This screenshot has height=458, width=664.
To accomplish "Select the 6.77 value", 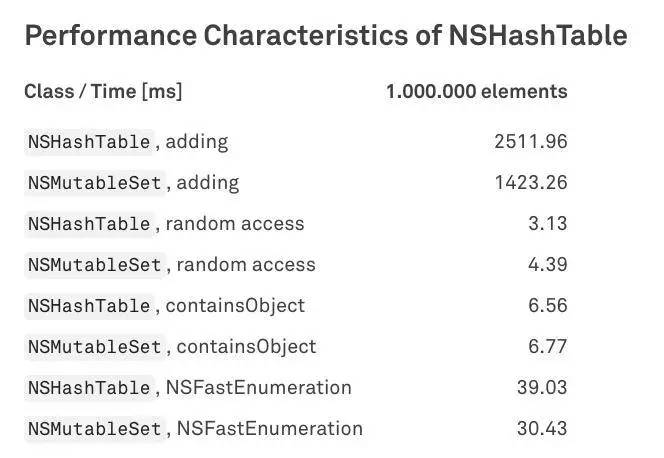I will pyautogui.click(x=547, y=347).
